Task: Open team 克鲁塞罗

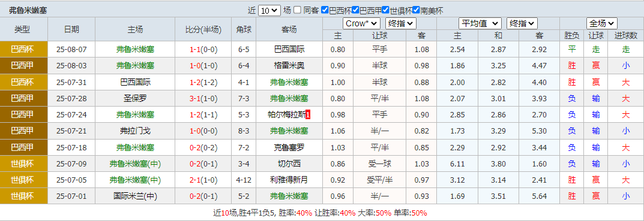Action: [289, 147]
